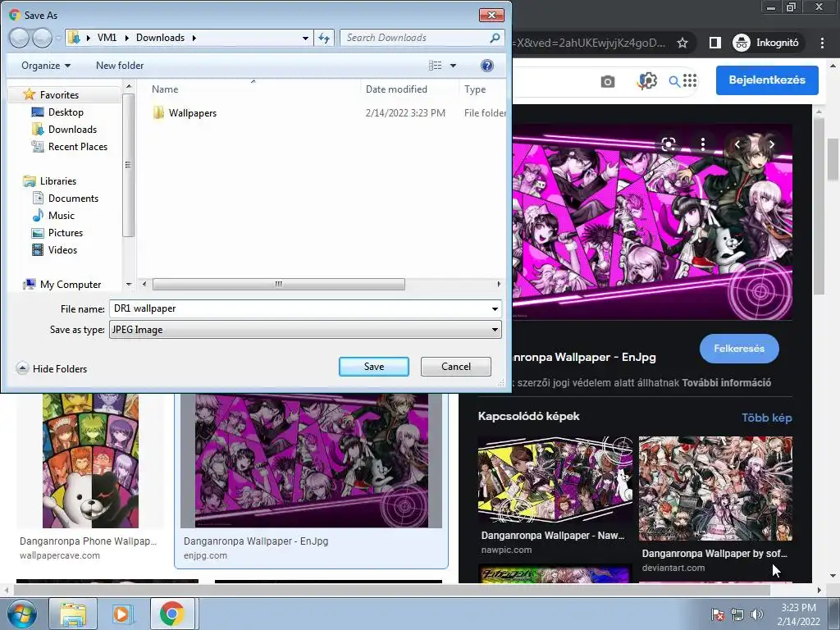The image size is (840, 630).
Task: Select Favorites in the navigation pane
Action: coord(59,95)
